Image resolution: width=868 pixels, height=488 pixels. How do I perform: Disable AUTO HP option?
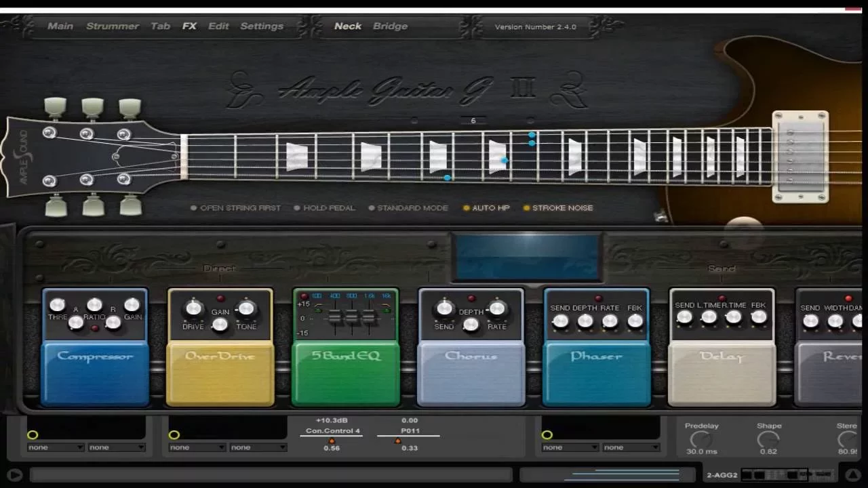(486, 208)
